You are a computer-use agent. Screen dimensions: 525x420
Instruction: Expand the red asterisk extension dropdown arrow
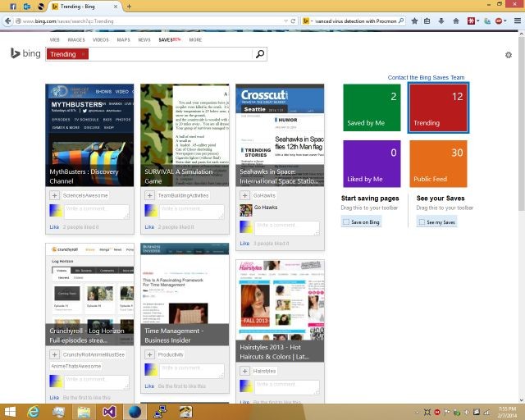coord(477,21)
